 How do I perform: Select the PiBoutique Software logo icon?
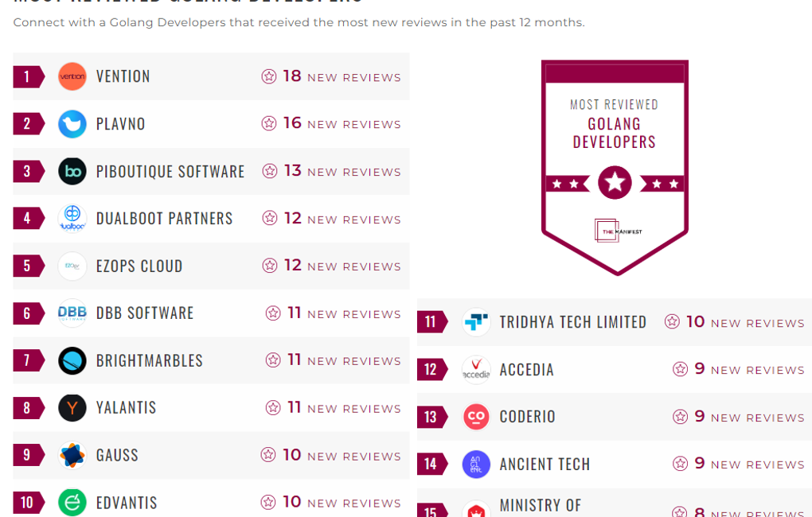pyautogui.click(x=72, y=171)
